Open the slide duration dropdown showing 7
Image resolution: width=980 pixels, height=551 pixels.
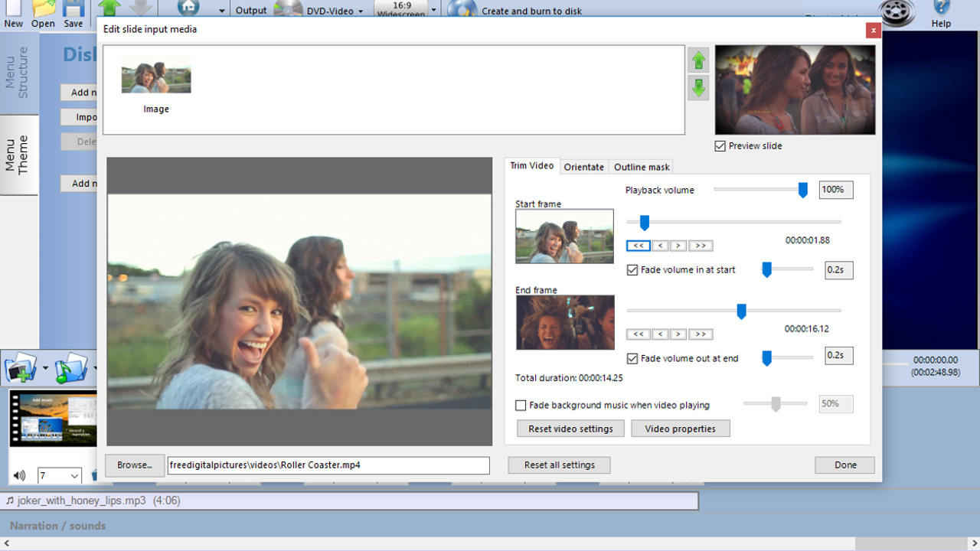pyautogui.click(x=59, y=475)
